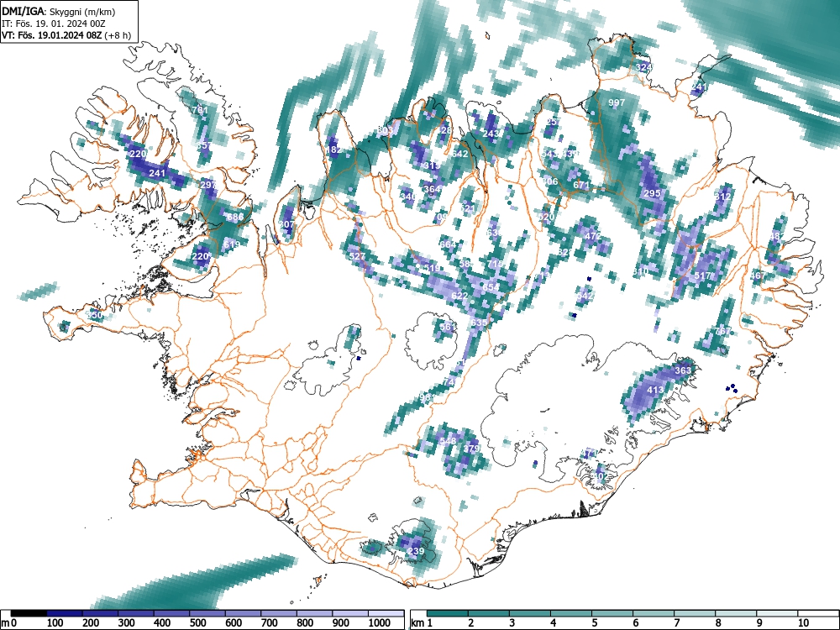Image resolution: width=840 pixels, height=630 pixels.
Task: Click the palest 900–1000 m lavender legend swatch
Action: tap(350, 612)
